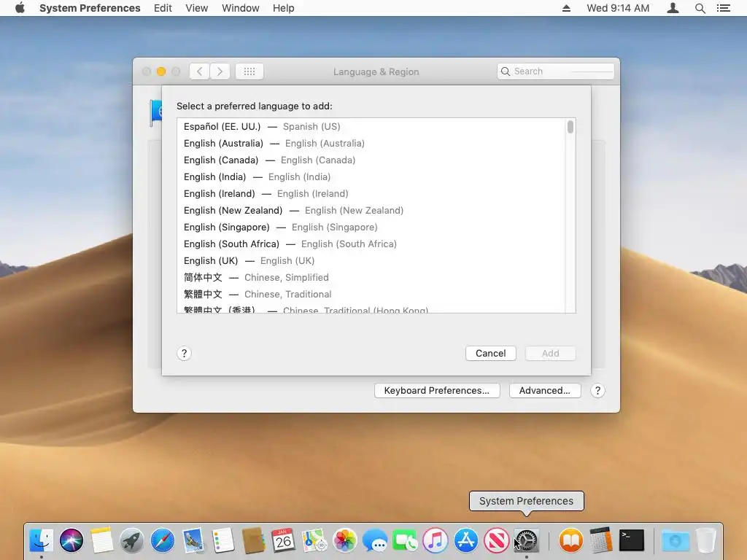Select English (Canada)

tap(371, 160)
